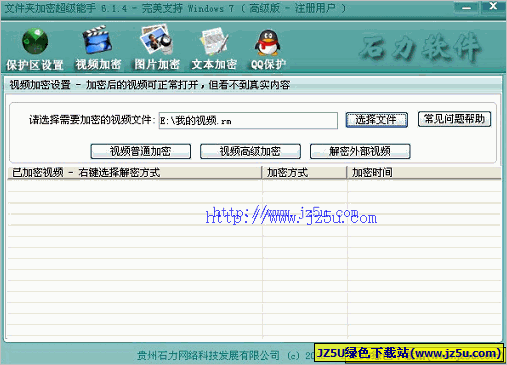Viewport: 507px width, 365px height.
Task: Sort by 加密方式 column header
Action: (x=304, y=173)
